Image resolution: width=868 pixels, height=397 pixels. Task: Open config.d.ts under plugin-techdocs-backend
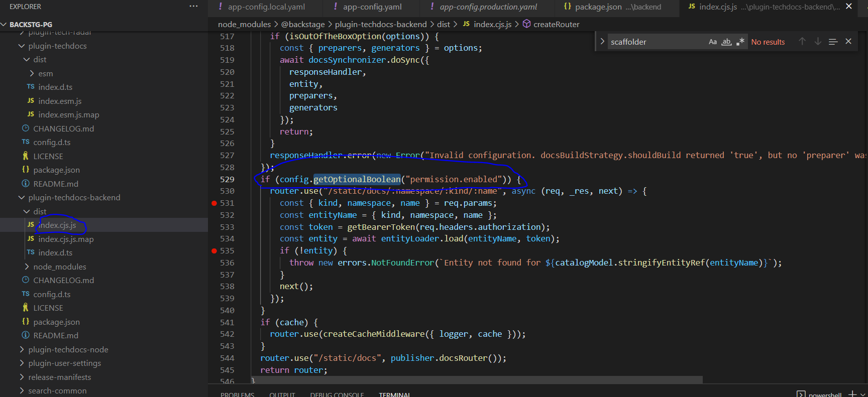tap(52, 294)
